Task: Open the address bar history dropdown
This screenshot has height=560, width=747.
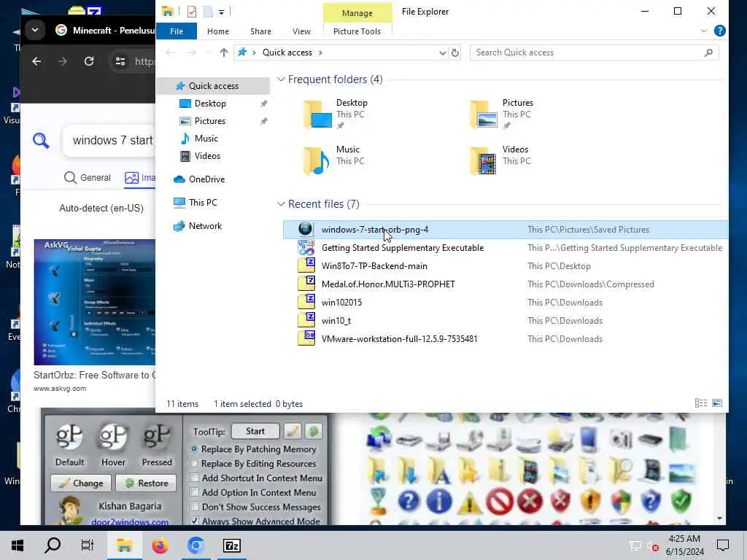Action: [x=442, y=52]
